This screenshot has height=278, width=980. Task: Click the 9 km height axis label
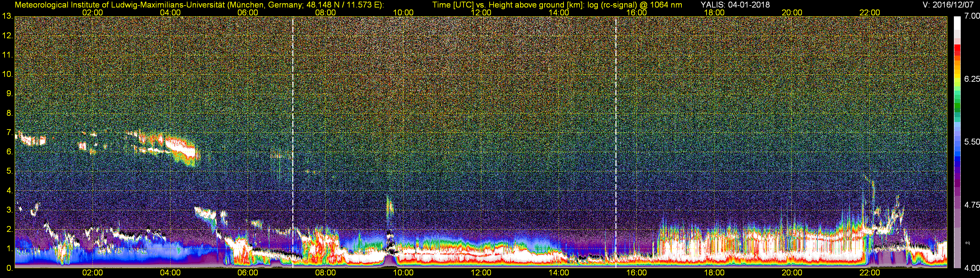[x=9, y=94]
